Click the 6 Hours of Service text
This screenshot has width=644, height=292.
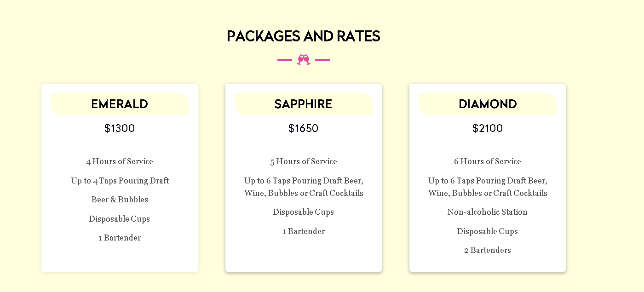[x=488, y=161]
